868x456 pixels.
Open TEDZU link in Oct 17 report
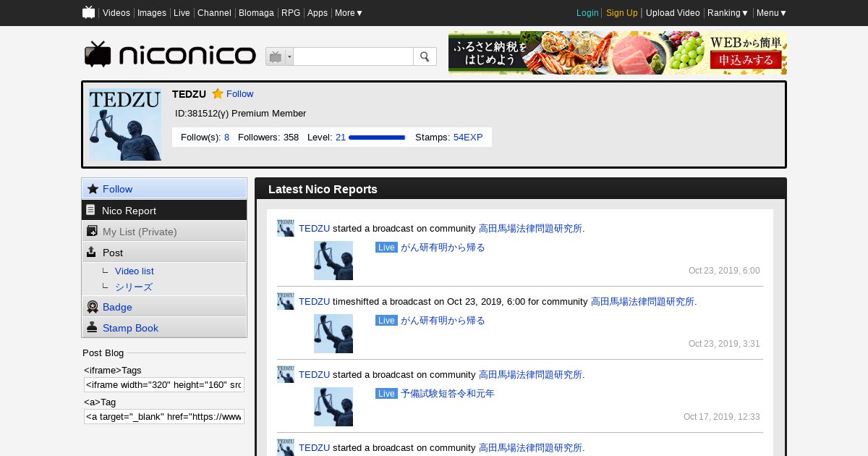point(314,375)
